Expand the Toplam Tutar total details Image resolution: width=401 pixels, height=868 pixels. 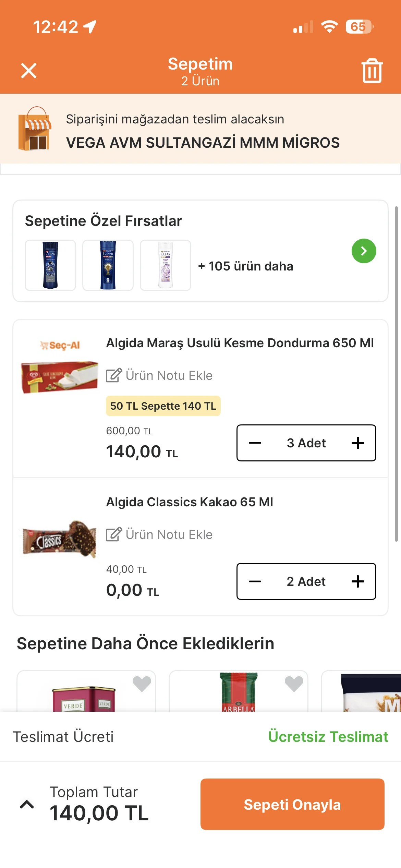[27, 804]
